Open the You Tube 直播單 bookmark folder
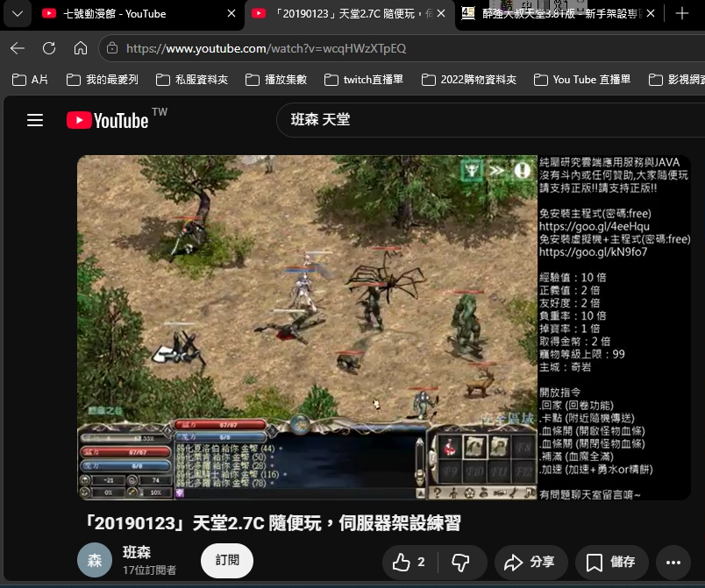 [582, 80]
